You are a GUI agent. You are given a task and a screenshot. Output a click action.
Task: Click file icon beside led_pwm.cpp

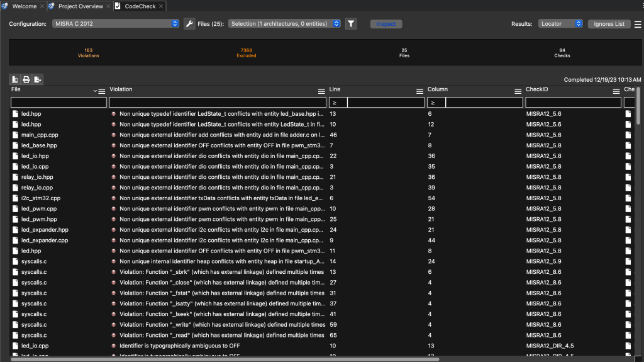[x=15, y=209]
